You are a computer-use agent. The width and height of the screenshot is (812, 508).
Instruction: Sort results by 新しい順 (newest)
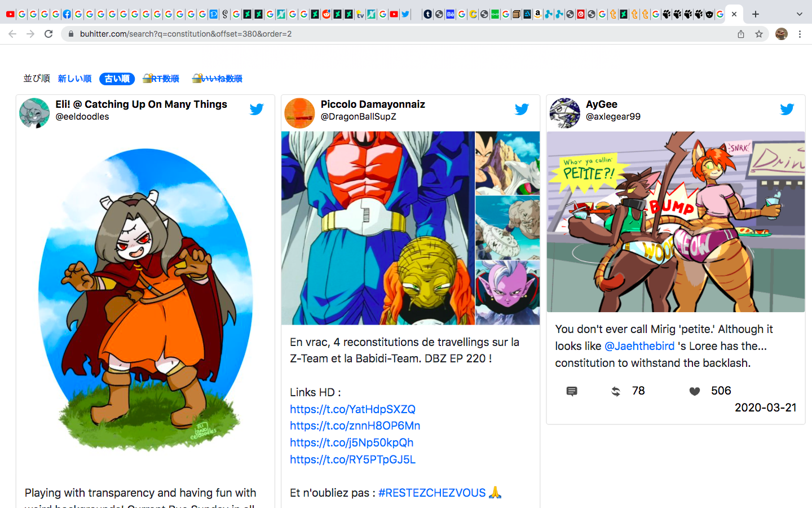[74, 78]
